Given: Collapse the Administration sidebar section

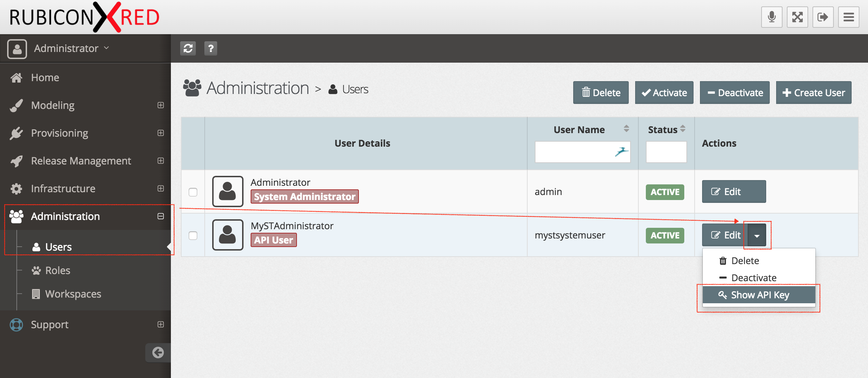Looking at the screenshot, I should tap(161, 216).
